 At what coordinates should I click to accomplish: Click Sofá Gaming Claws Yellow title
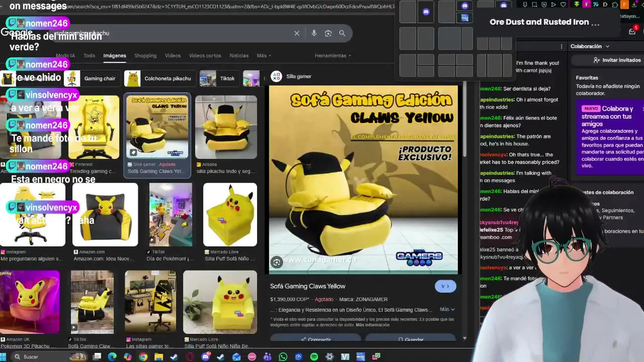click(308, 286)
